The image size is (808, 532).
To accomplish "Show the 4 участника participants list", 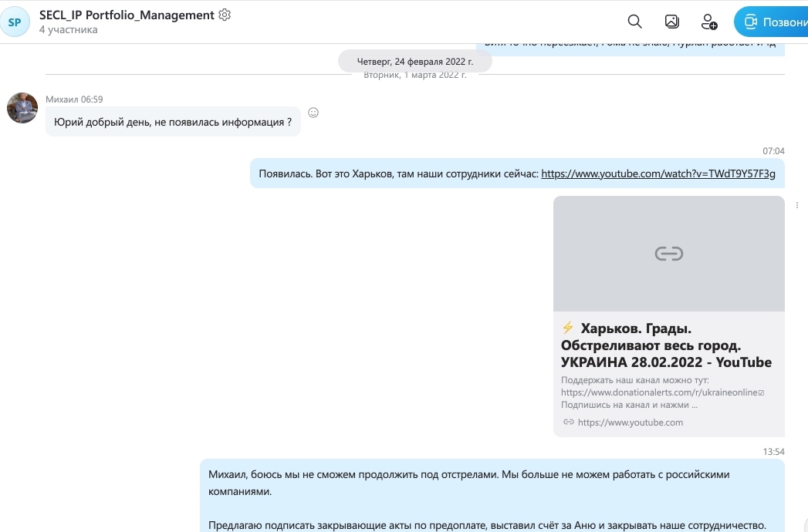I will point(68,30).
